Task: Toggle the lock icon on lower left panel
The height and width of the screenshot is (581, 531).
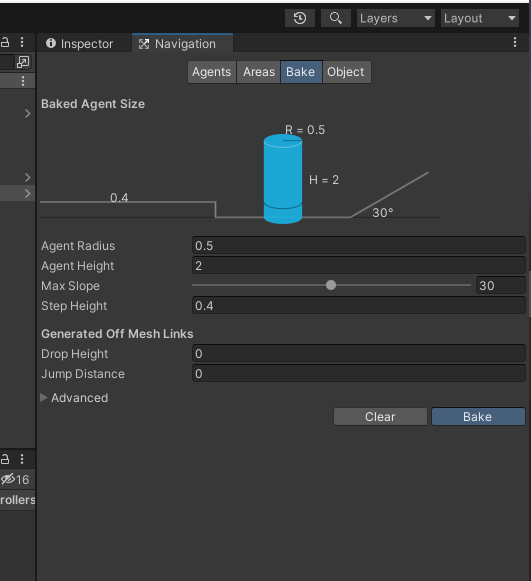Action: coord(5,459)
